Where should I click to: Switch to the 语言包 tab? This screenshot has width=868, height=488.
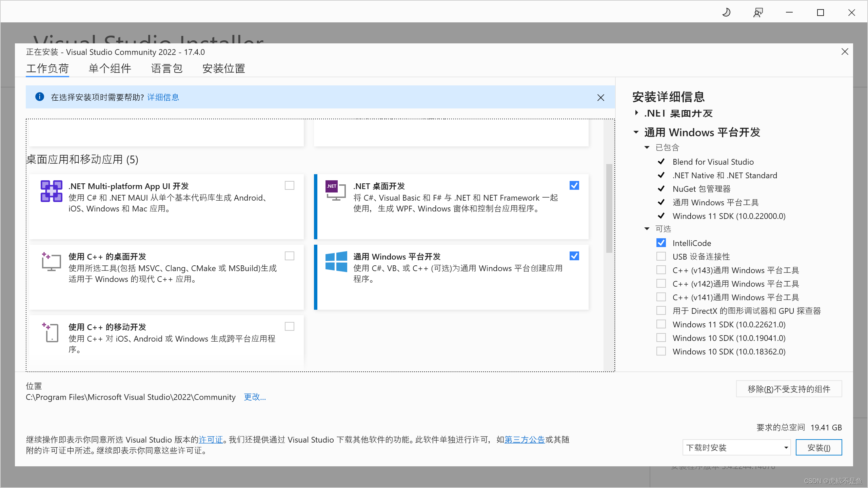coord(167,68)
